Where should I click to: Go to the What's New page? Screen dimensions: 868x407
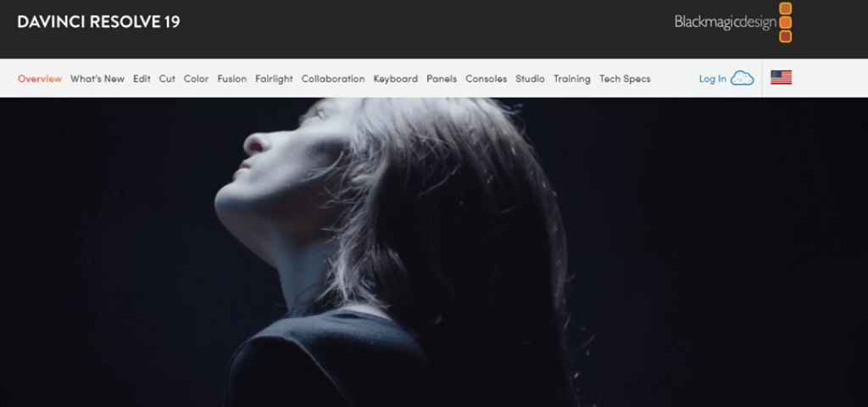97,79
